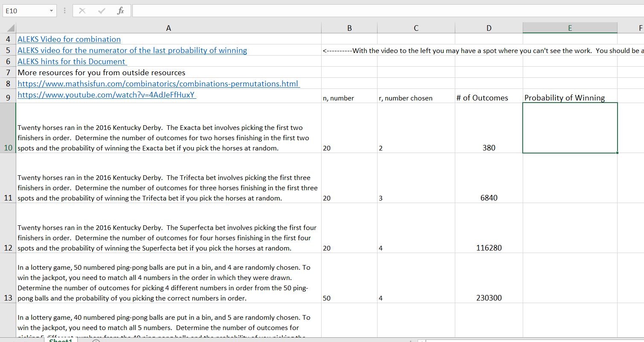Select column E header

click(570, 28)
